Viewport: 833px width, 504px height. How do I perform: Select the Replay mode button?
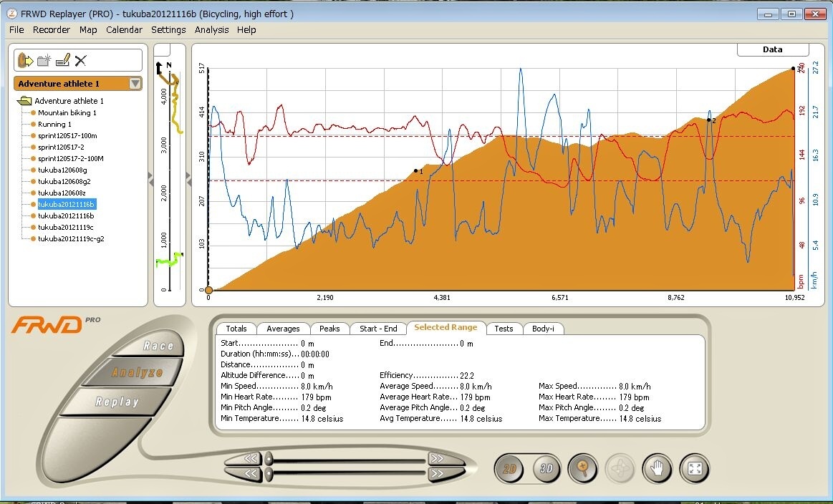tap(117, 402)
